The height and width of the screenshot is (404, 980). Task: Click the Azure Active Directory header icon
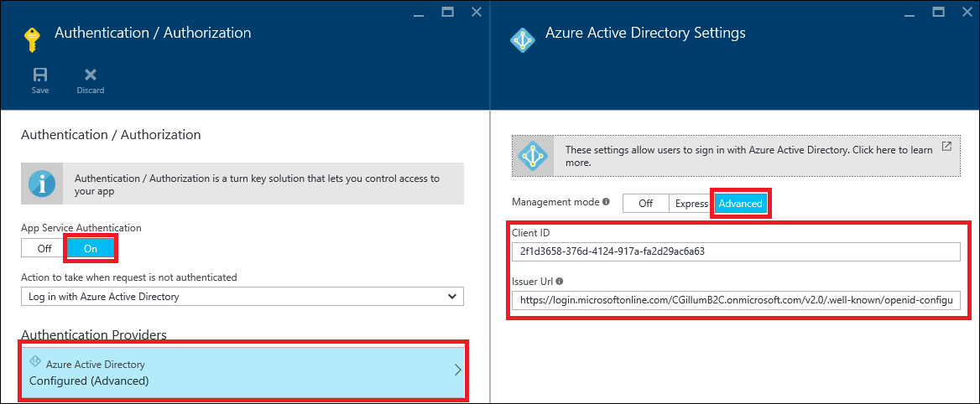523,39
